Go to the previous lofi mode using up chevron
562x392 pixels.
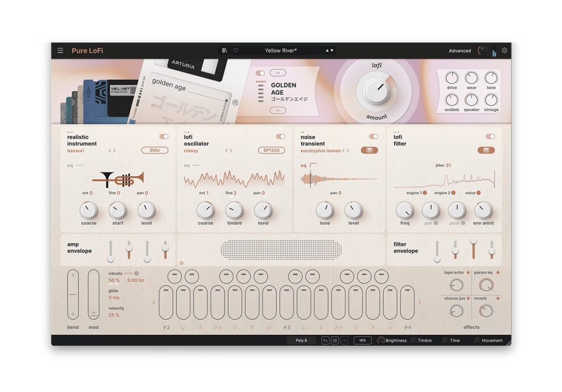pyautogui.click(x=278, y=73)
